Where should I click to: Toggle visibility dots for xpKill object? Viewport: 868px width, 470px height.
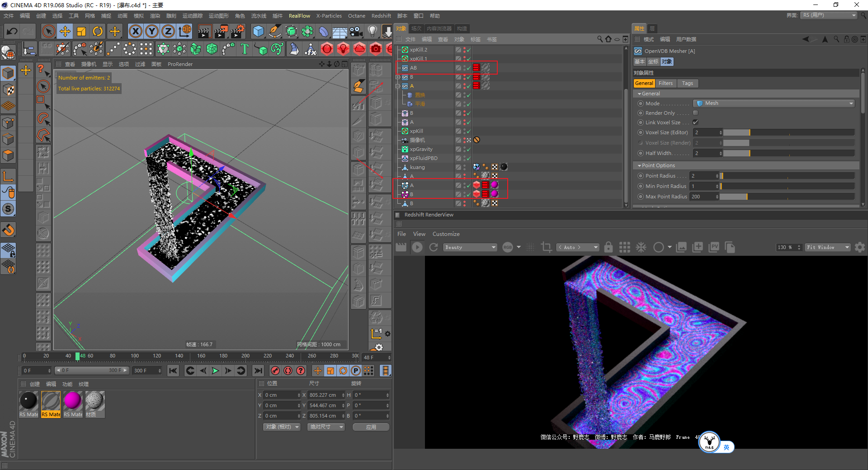click(464, 131)
